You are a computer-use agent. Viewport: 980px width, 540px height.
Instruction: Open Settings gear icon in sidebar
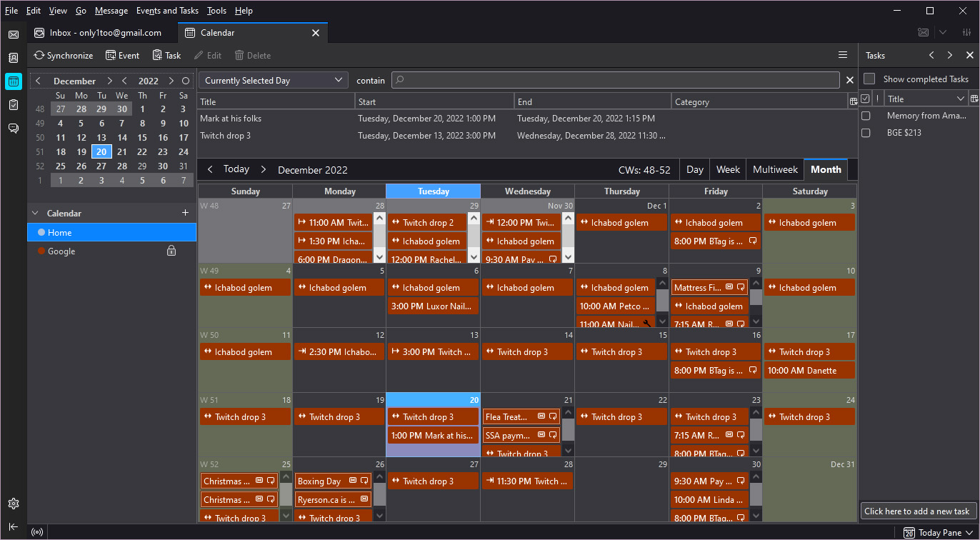click(x=14, y=504)
